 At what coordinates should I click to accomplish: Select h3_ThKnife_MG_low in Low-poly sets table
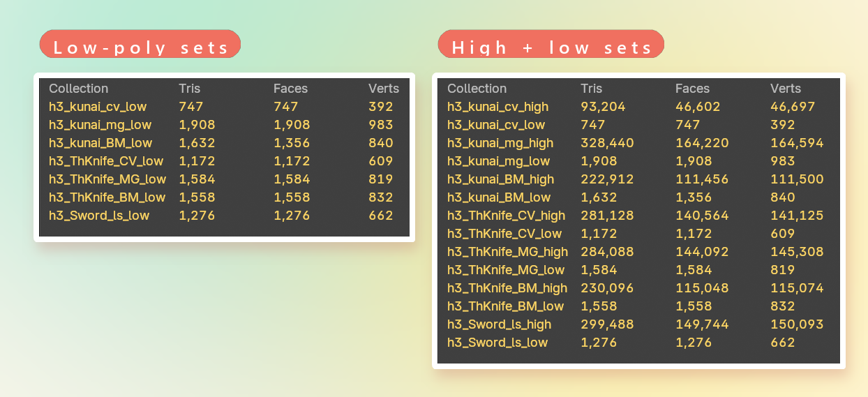[x=107, y=179]
